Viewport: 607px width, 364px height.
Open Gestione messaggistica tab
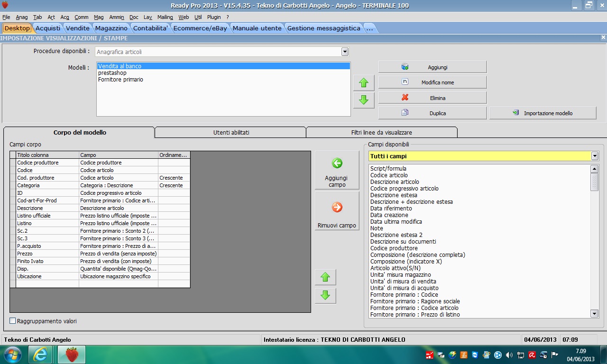tap(324, 28)
